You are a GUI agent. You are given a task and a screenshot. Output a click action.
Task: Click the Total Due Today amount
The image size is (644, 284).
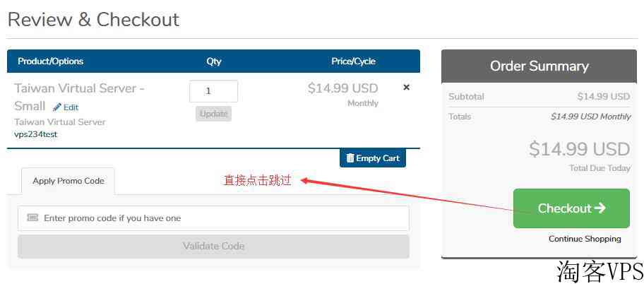coord(580,149)
